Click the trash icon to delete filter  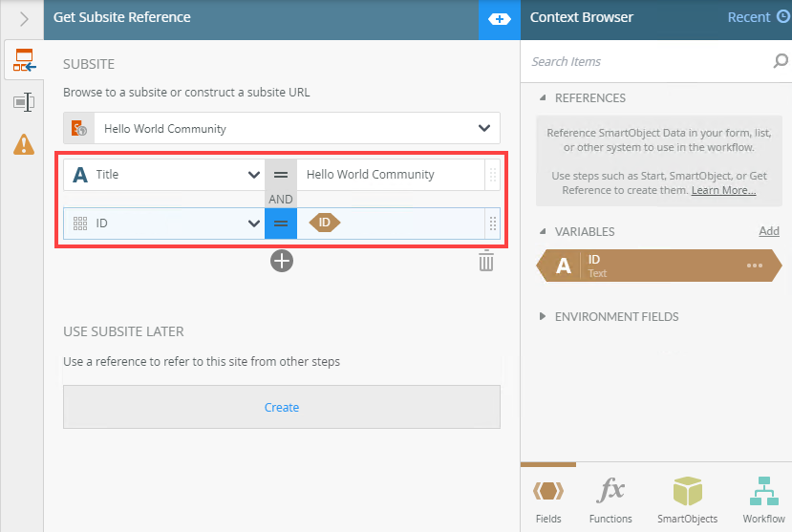[x=486, y=261]
